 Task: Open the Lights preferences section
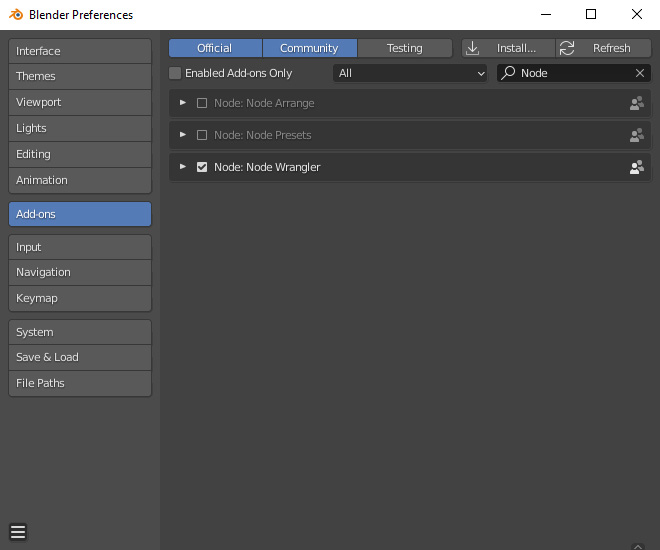pos(80,128)
